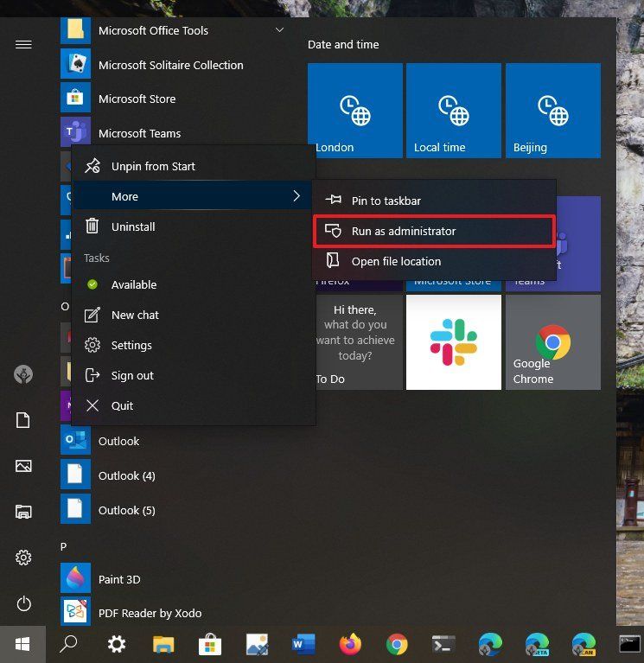644x663 pixels.
Task: Open the PDF Reader by Xodo icon
Action: [75, 612]
